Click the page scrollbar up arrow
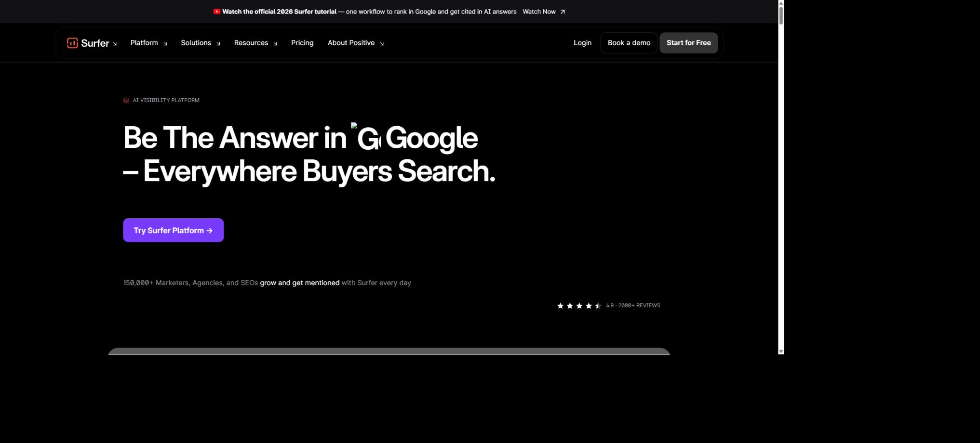 click(x=781, y=3)
